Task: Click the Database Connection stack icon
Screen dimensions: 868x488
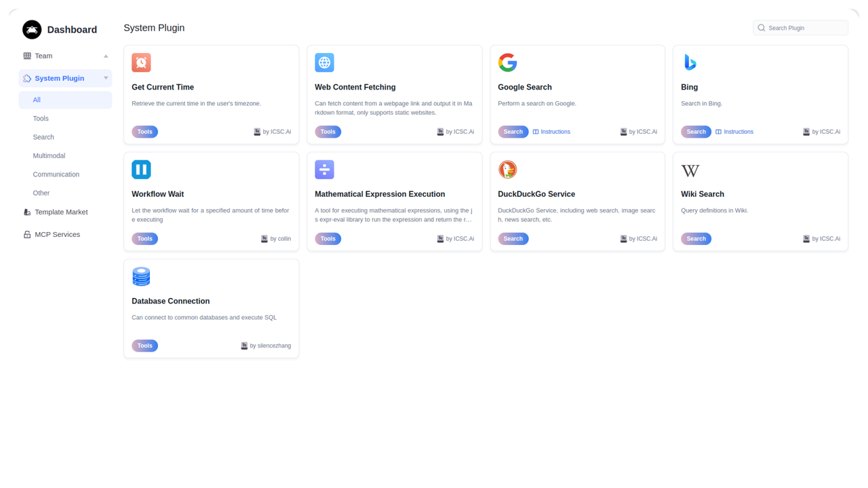Action: click(141, 276)
